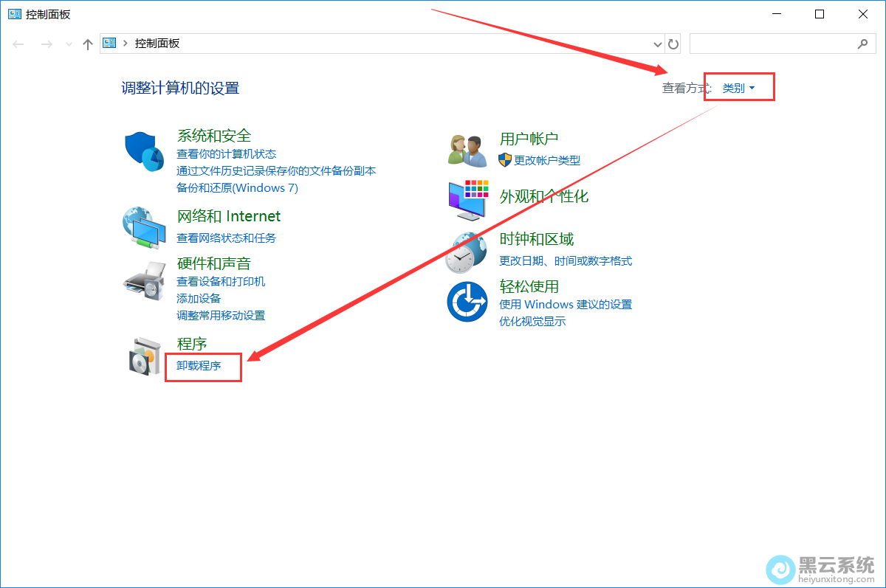Open 备份和还原(Windows 7) link
The width and height of the screenshot is (886, 588).
click(x=237, y=188)
